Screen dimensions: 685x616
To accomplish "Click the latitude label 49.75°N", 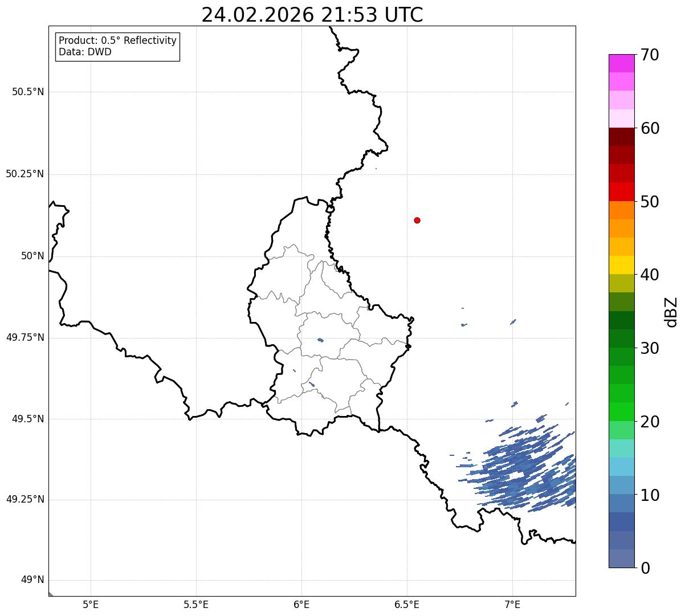I will 25,337.
